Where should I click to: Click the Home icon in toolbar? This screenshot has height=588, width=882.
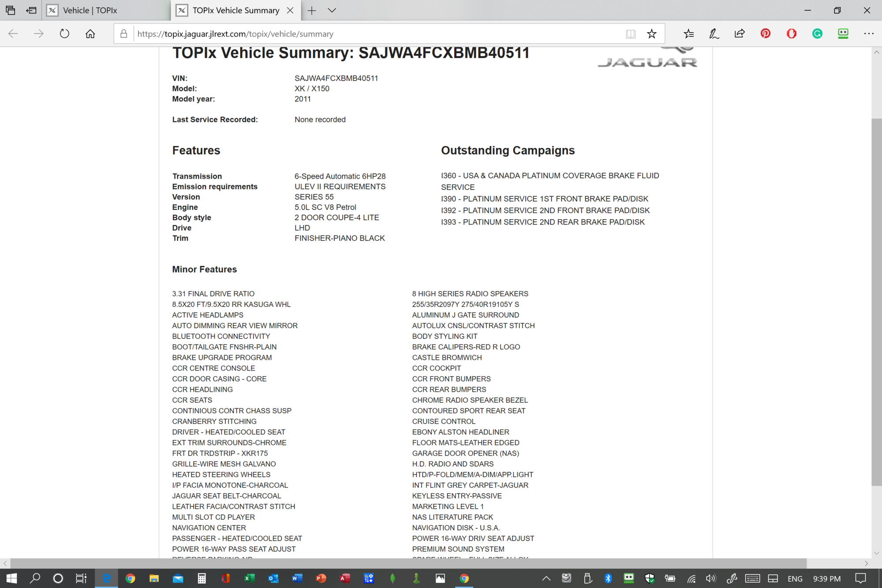coord(90,34)
